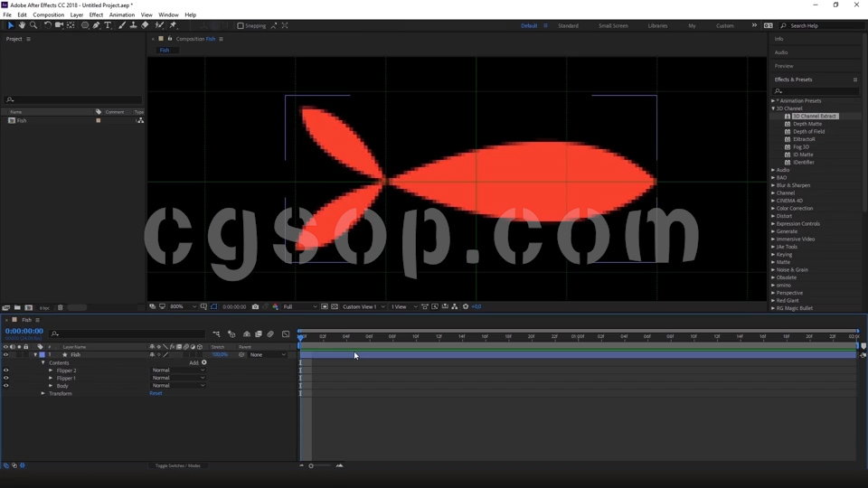The height and width of the screenshot is (488, 868).
Task: Select the Eraser tool
Action: click(145, 25)
